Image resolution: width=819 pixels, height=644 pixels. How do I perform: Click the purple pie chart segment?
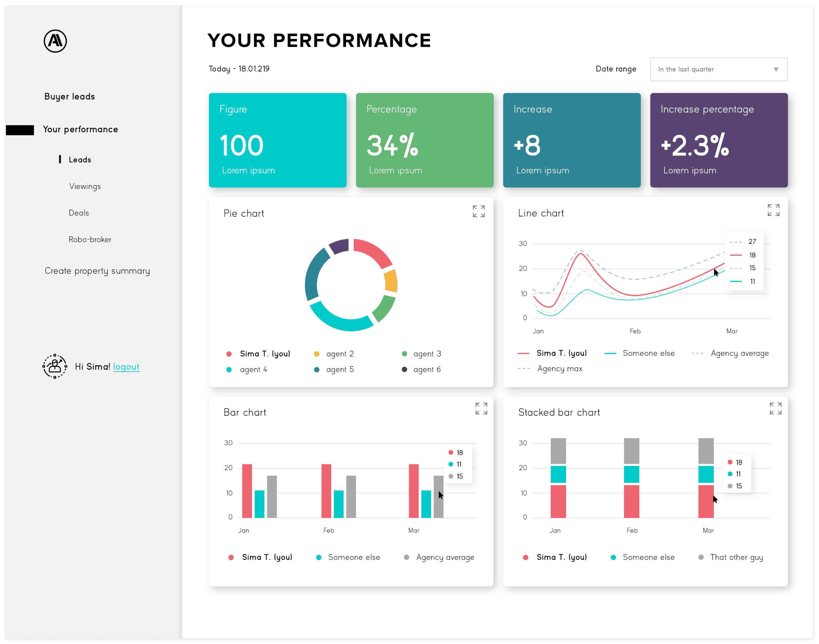coord(339,246)
